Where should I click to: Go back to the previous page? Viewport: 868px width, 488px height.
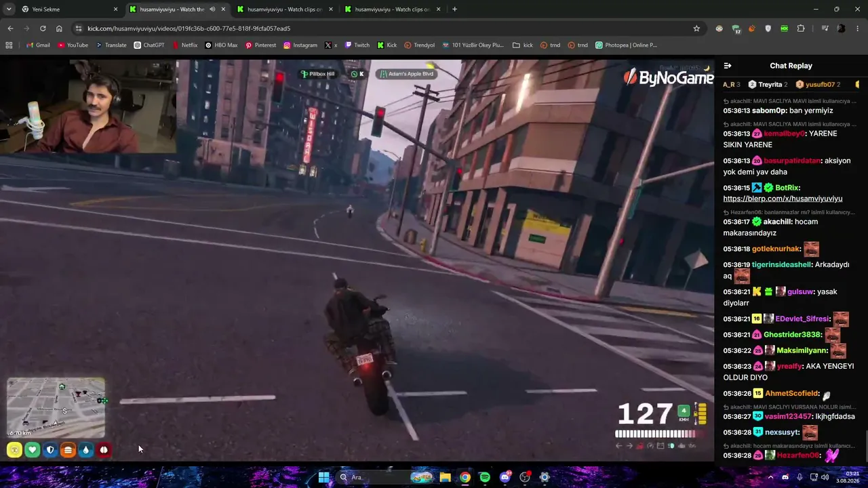point(10,28)
